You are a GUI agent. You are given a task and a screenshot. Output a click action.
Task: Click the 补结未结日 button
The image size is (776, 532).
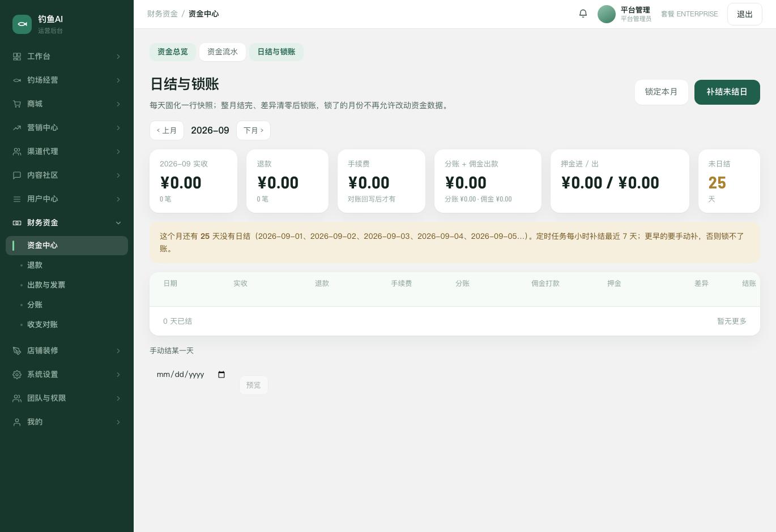click(727, 92)
